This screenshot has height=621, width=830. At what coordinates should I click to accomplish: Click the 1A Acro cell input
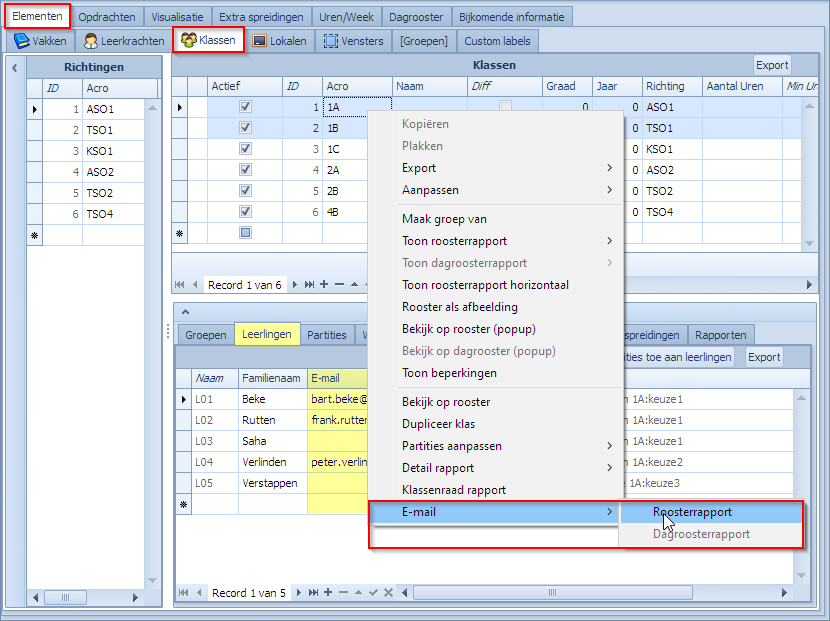[x=357, y=106]
